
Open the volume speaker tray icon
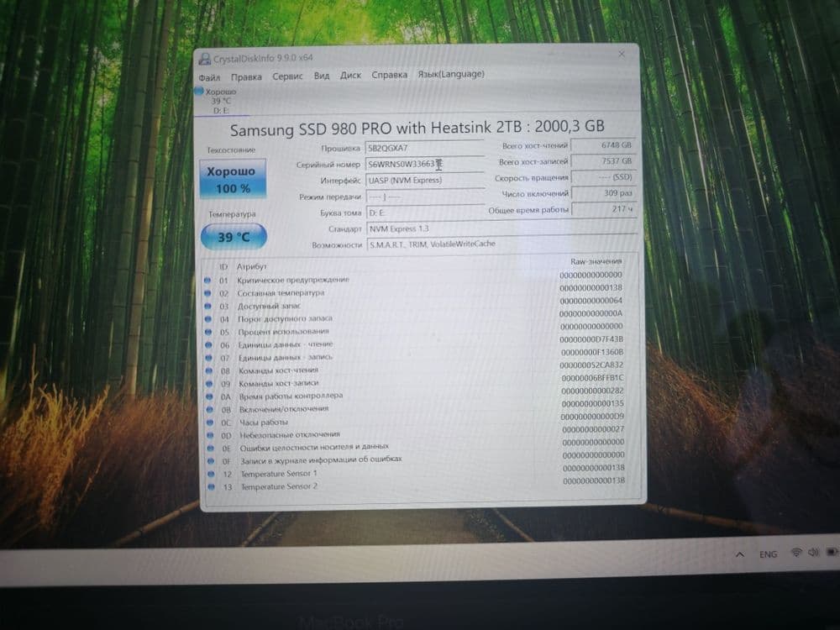pyautogui.click(x=813, y=552)
